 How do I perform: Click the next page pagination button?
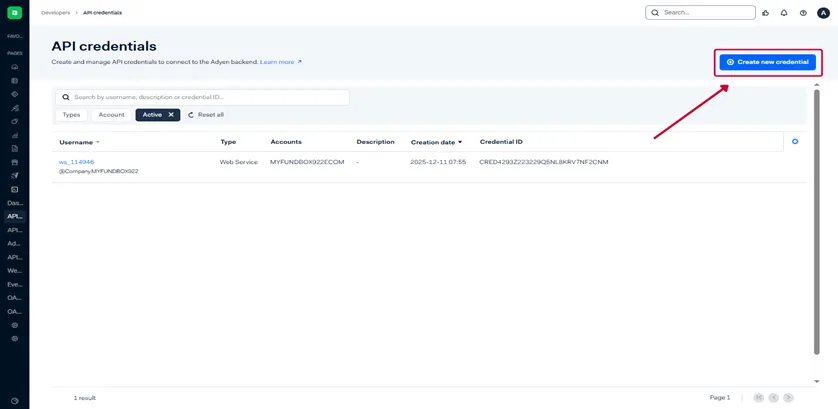[788, 398]
